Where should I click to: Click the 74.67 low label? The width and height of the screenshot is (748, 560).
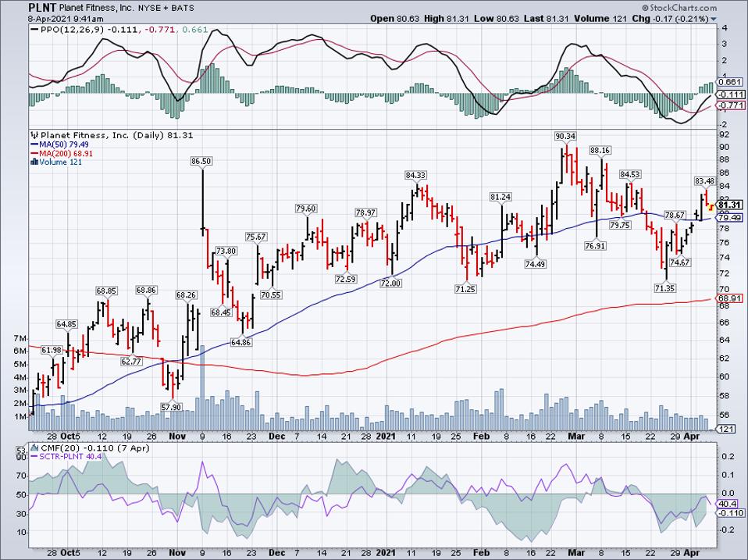coord(680,262)
